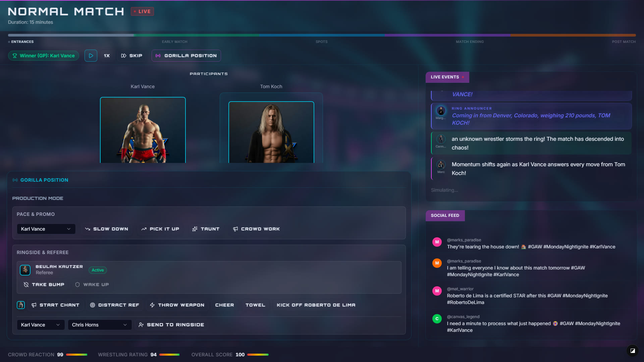
Task: Click the Spots phase label
Action: tap(321, 42)
